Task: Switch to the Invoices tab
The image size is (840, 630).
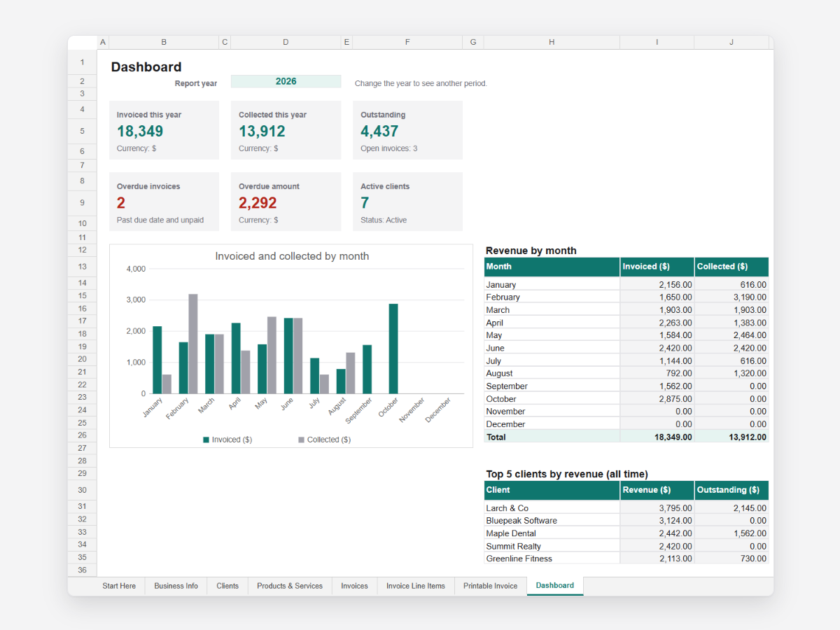Action: (x=354, y=586)
